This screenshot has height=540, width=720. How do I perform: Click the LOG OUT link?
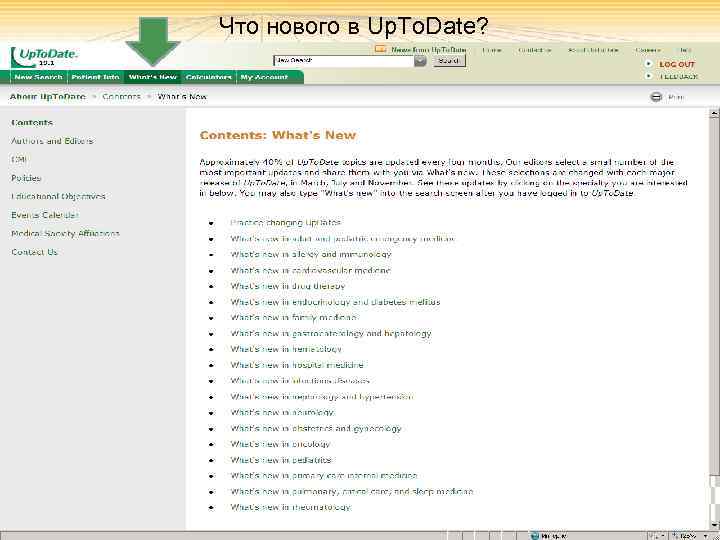tap(677, 64)
